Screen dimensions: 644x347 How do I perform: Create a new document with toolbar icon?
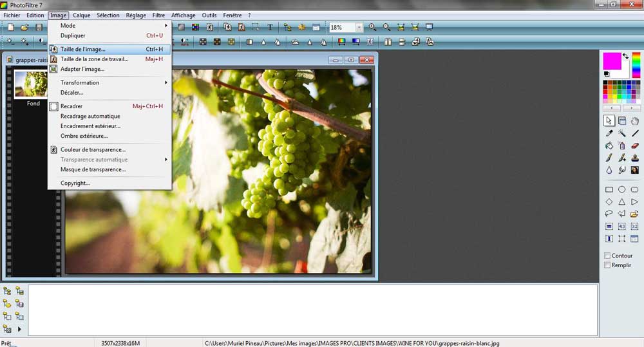click(11, 27)
